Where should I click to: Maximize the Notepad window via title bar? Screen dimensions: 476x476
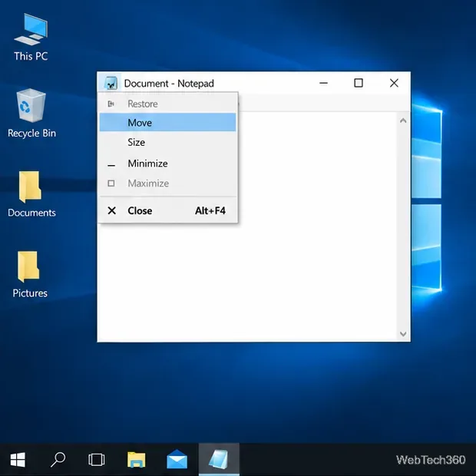359,83
